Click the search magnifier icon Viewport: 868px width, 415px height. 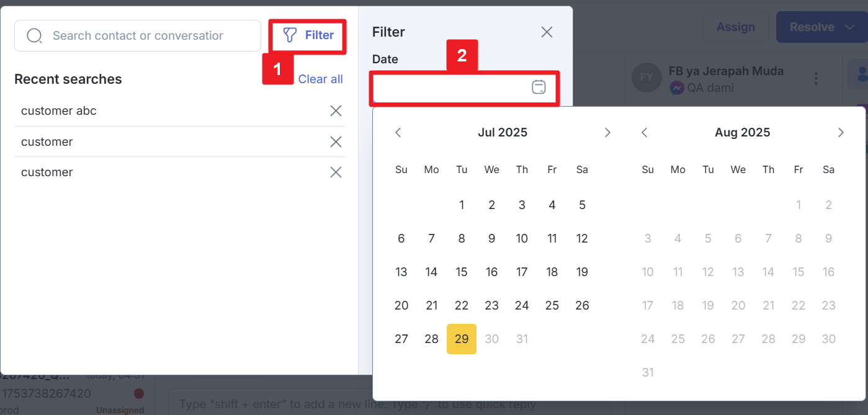[x=35, y=36]
